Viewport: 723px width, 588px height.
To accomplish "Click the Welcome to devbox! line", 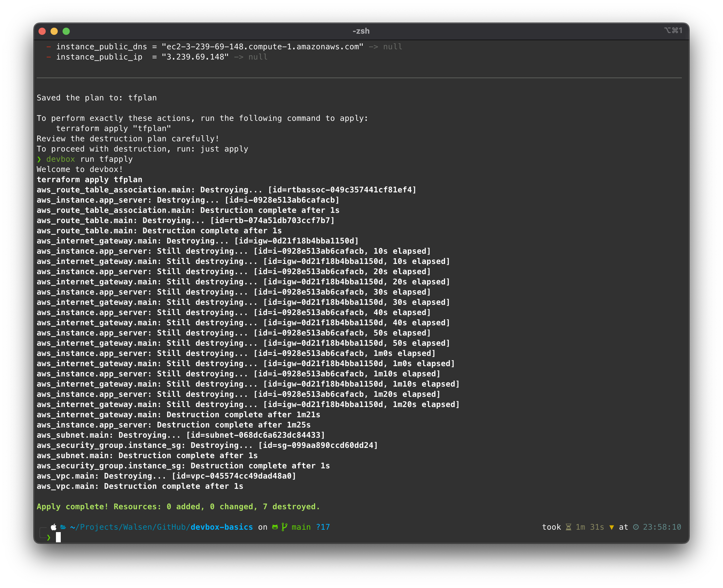I will click(x=80, y=169).
